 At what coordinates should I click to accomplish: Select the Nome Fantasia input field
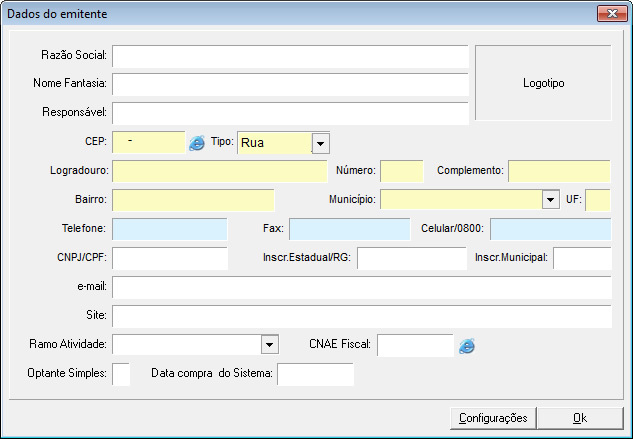tap(290, 84)
